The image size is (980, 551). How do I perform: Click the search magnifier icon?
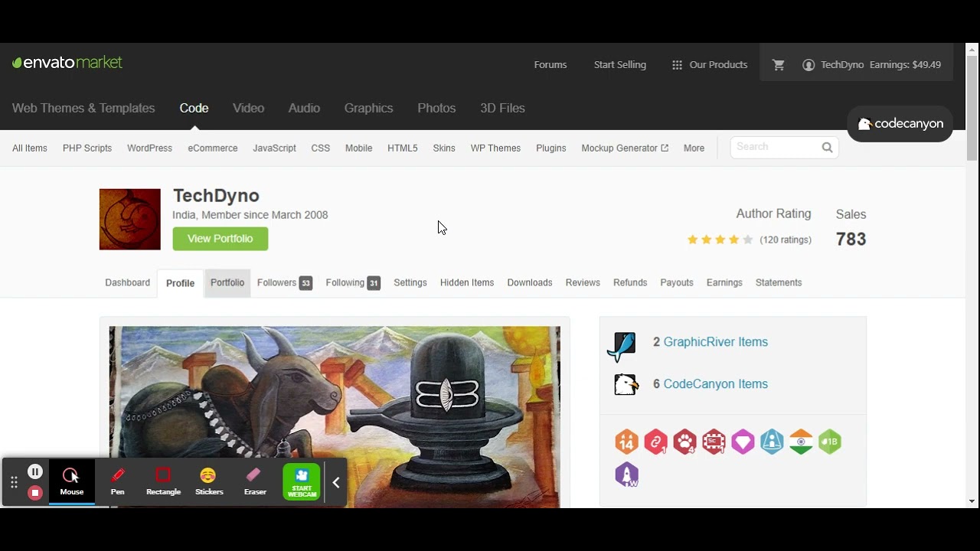pos(827,147)
